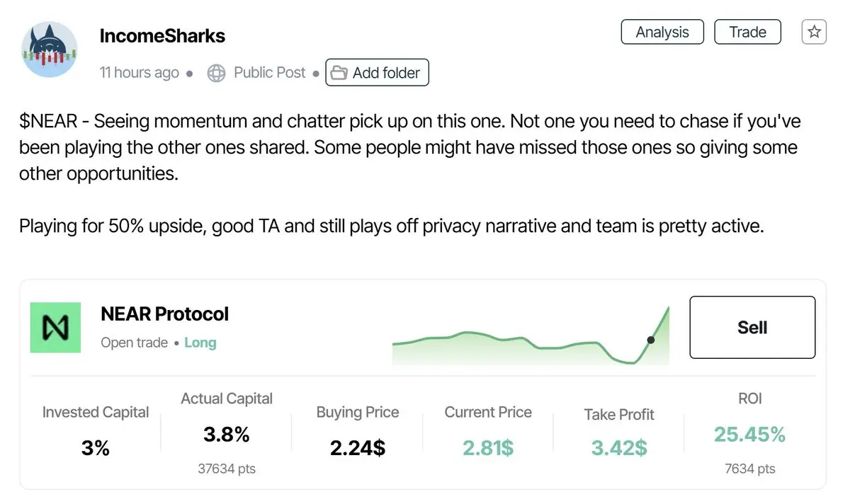Screen dimensions: 850x504
Task: Click the folder icon in Add folder
Action: tap(339, 73)
